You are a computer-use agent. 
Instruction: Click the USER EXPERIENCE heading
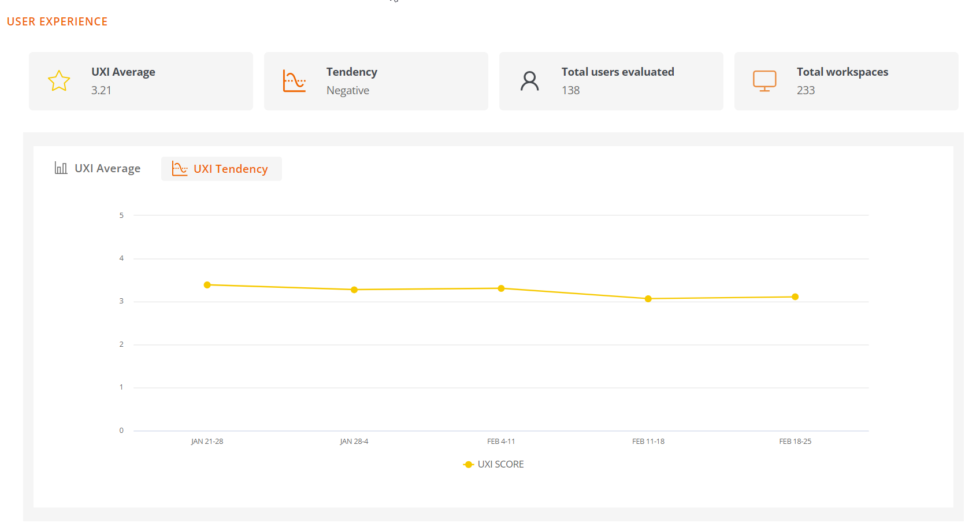(57, 21)
